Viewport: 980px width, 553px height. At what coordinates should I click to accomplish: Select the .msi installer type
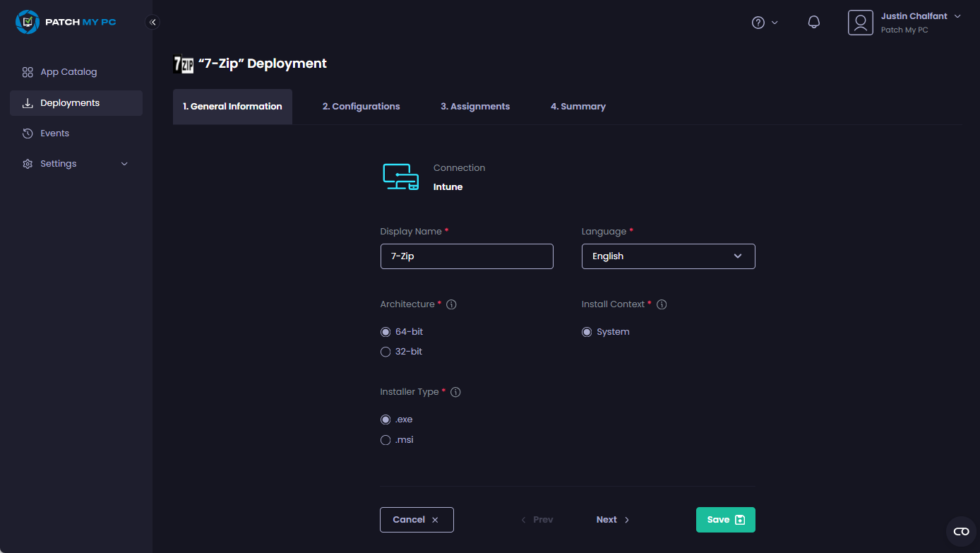point(386,440)
